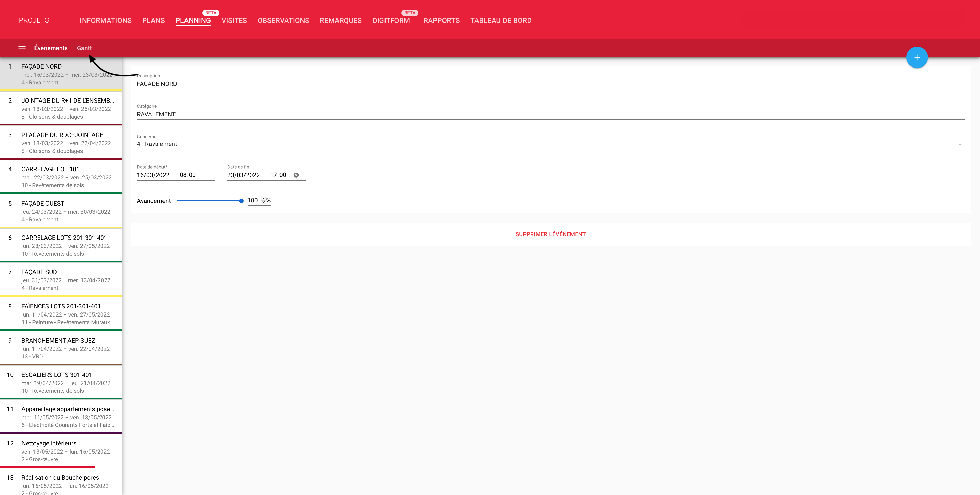Click SUPPRIMER L'ÉVÉNEMENT button
The width and height of the screenshot is (980, 495).
pyautogui.click(x=550, y=234)
